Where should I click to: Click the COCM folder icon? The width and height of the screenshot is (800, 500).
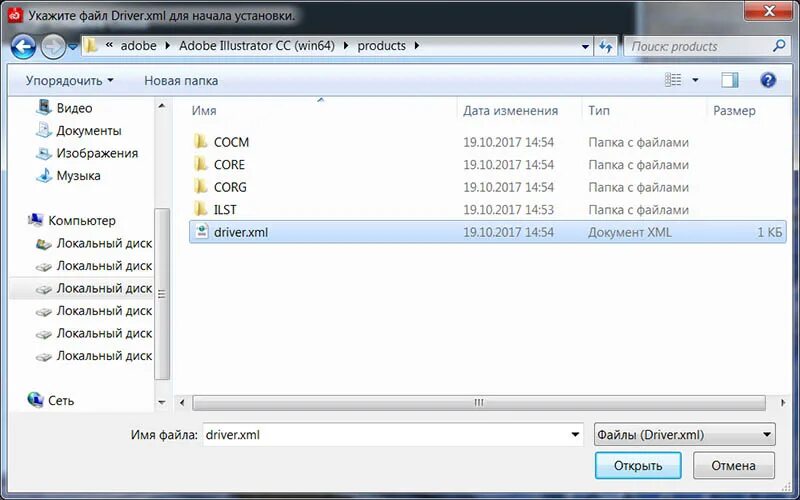coord(201,141)
